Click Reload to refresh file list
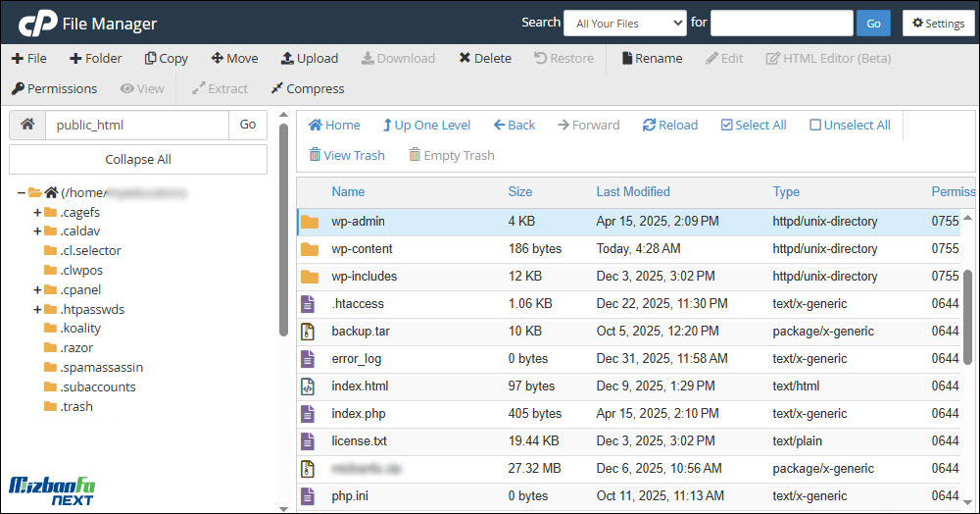 670,125
